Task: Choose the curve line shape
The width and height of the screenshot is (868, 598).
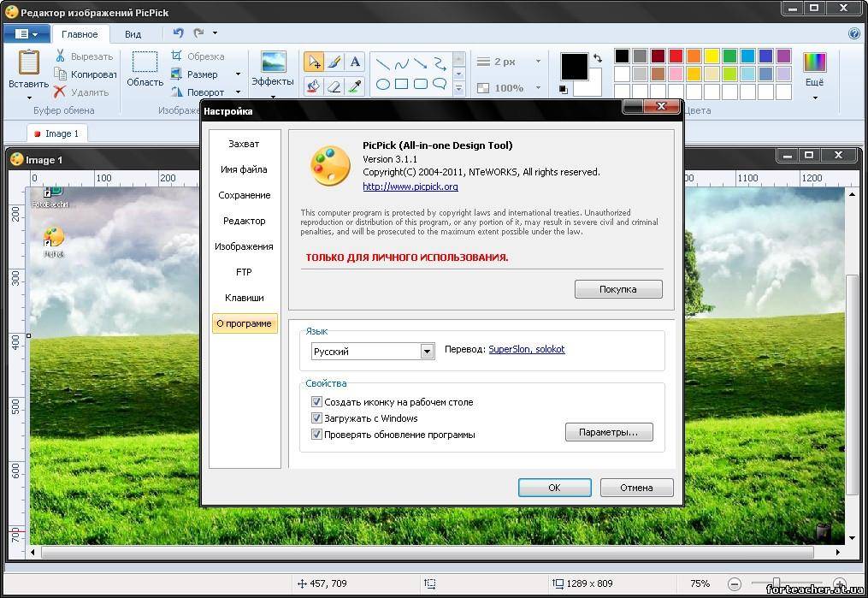Action: tap(402, 64)
